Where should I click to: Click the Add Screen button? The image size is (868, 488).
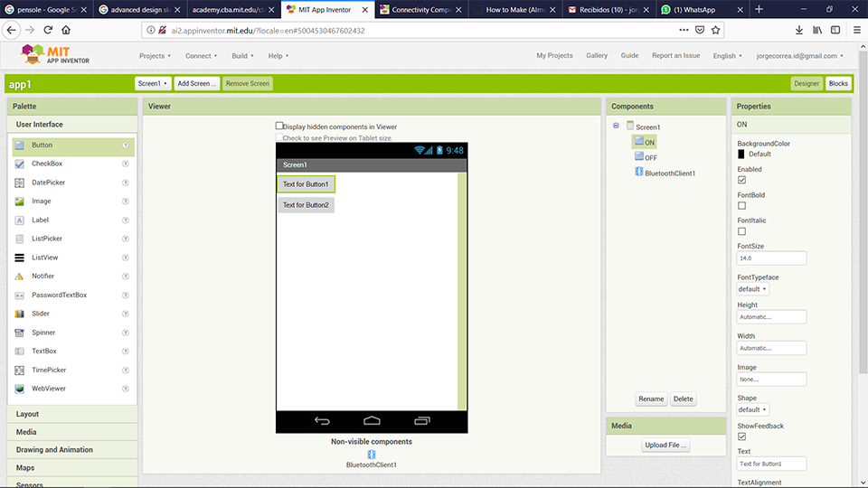pos(196,83)
